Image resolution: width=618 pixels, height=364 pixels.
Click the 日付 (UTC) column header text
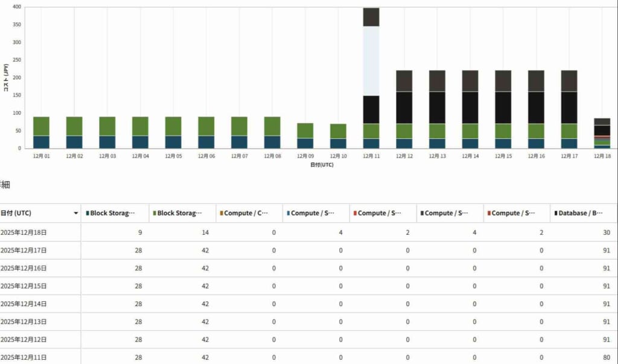click(x=17, y=213)
